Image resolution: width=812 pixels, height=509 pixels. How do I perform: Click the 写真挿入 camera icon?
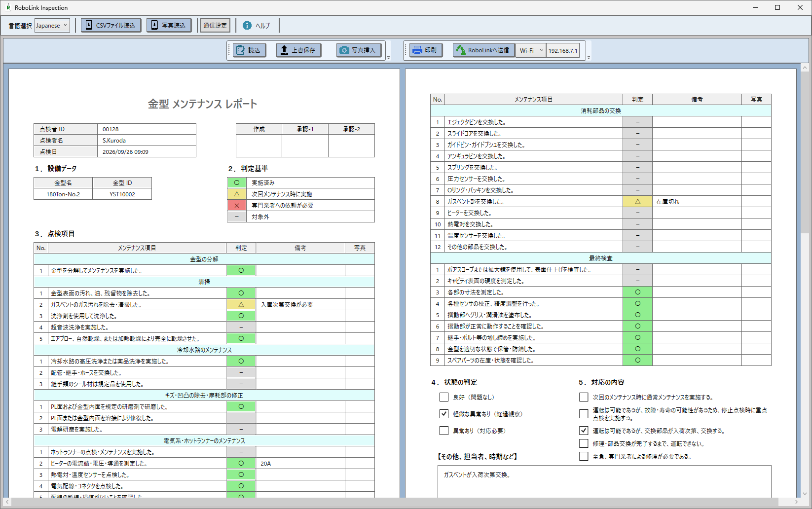344,50
